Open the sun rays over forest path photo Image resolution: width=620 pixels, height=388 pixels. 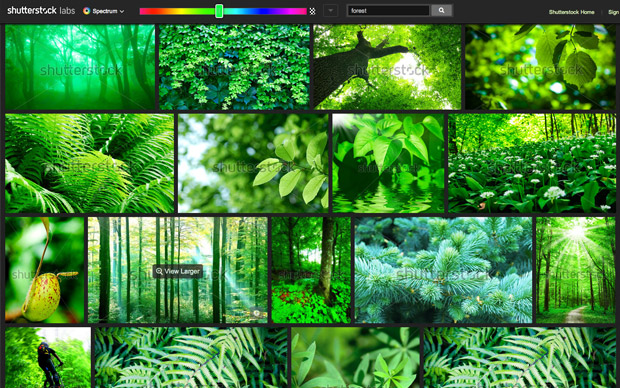point(576,270)
